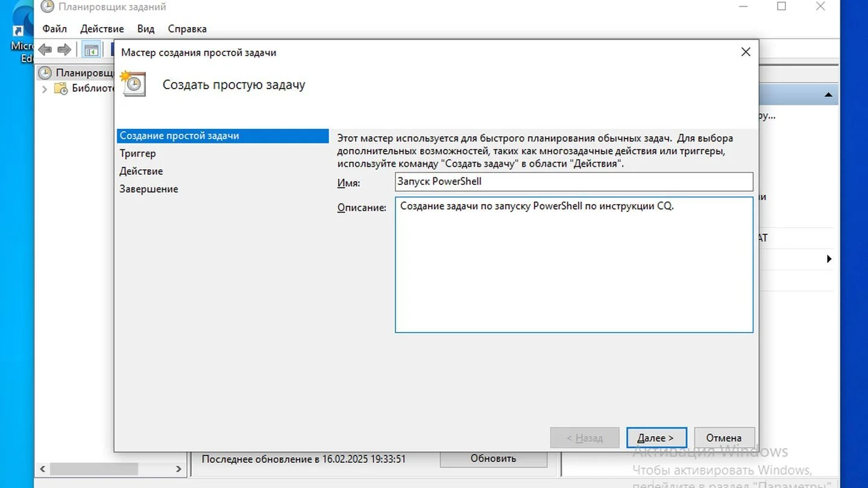Toggle the console tree pane toolbar icon
The width and height of the screenshot is (868, 488).
tap(91, 49)
